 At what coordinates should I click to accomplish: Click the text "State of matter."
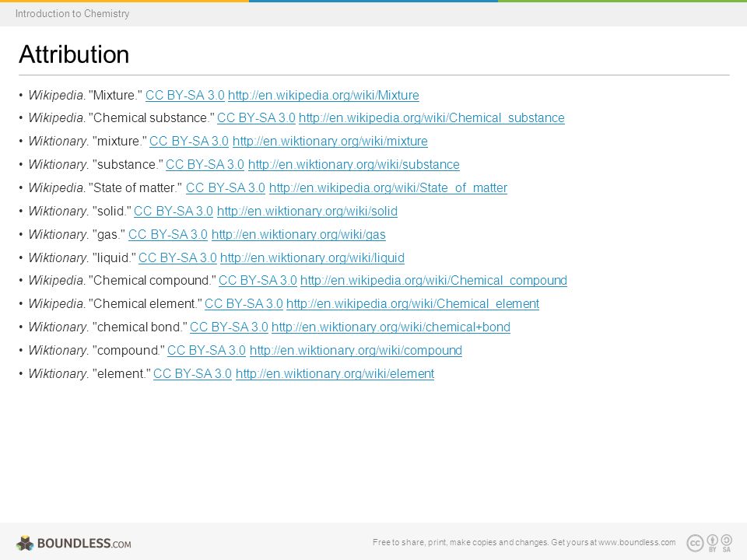[x=135, y=187]
